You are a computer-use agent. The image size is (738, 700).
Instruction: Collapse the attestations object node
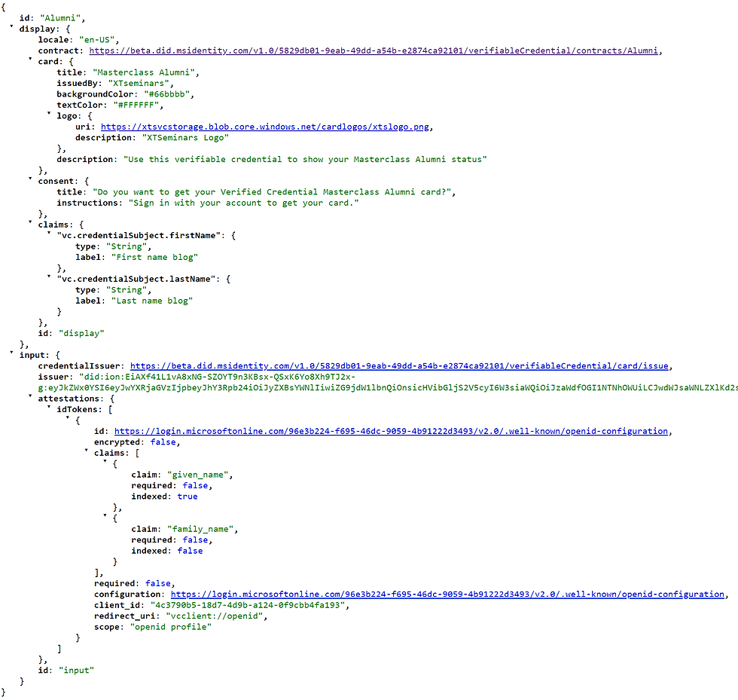pyautogui.click(x=30, y=396)
